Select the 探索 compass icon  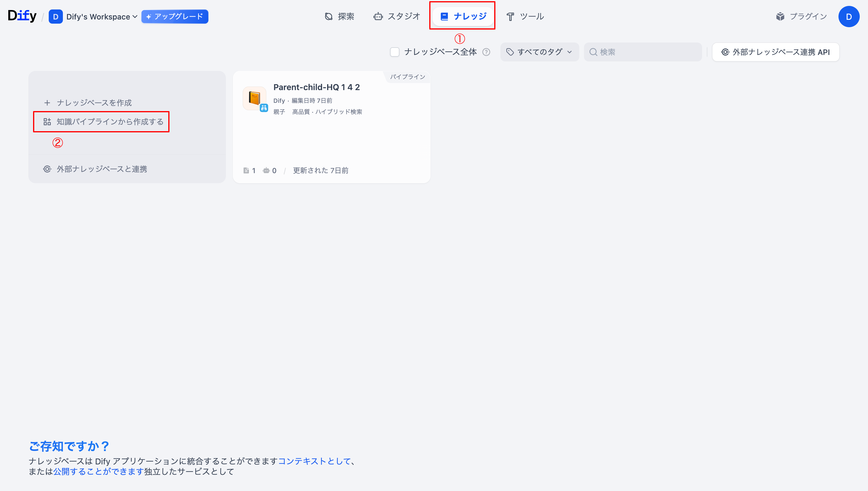pos(328,16)
